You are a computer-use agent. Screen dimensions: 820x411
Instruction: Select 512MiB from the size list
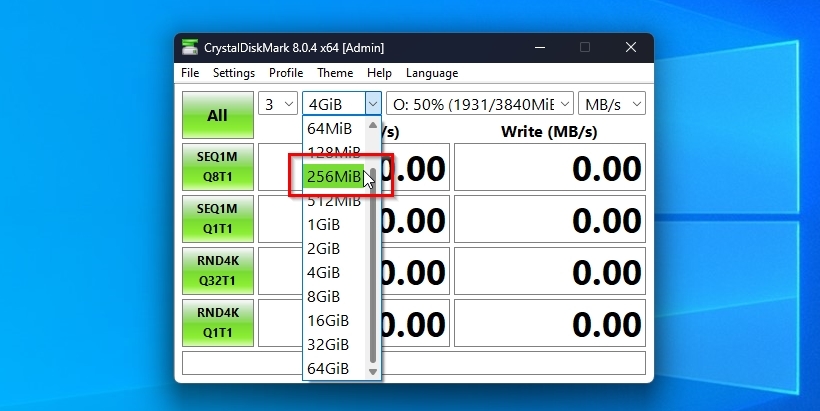335,200
